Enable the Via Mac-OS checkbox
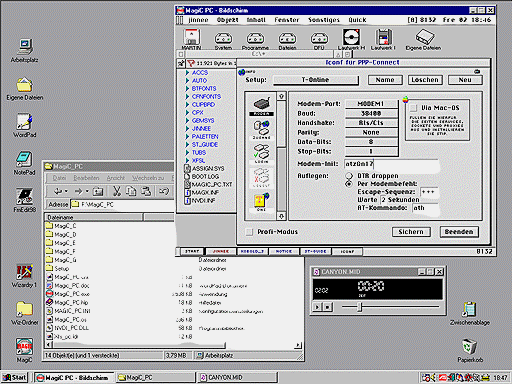 [x=414, y=108]
